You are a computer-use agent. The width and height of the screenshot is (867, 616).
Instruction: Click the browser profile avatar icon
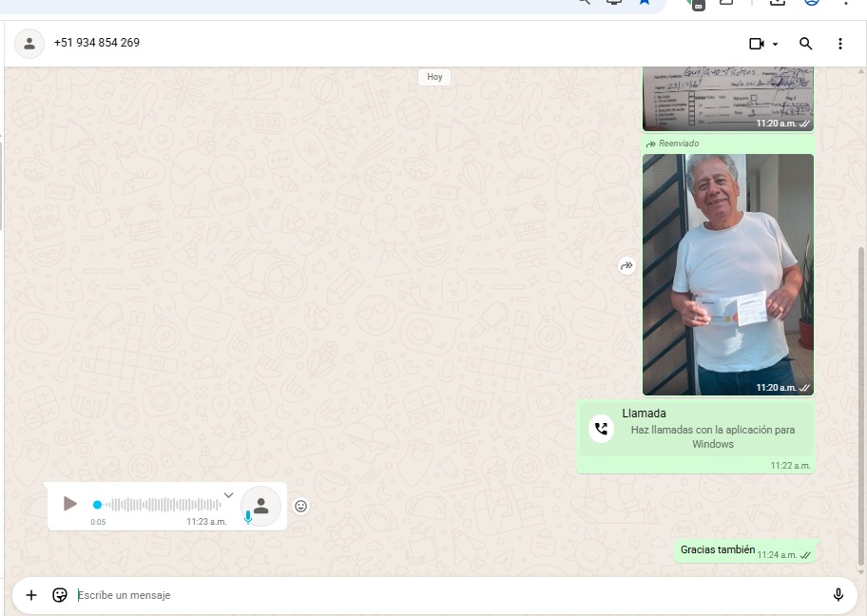[811, 2]
